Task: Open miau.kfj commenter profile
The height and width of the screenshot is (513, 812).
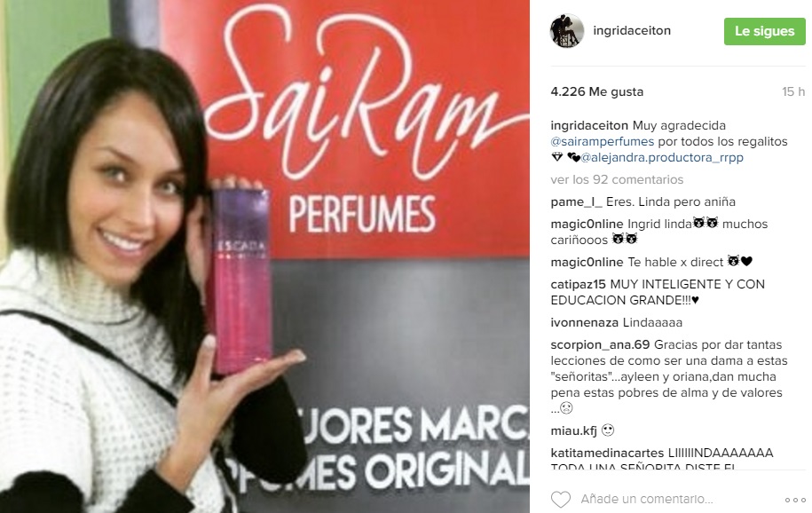Action: click(574, 430)
